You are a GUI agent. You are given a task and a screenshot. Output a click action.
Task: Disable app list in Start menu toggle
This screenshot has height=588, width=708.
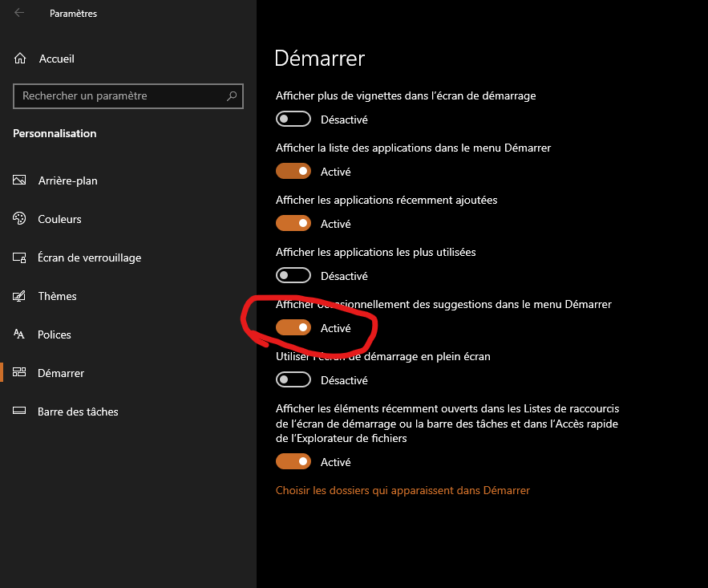click(293, 172)
